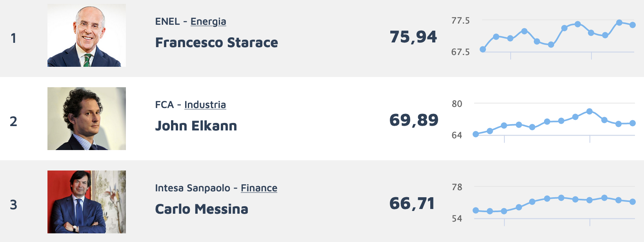The width and height of the screenshot is (644, 242).
Task: Click last data point in Starace's trend chart
Action: [633, 25]
